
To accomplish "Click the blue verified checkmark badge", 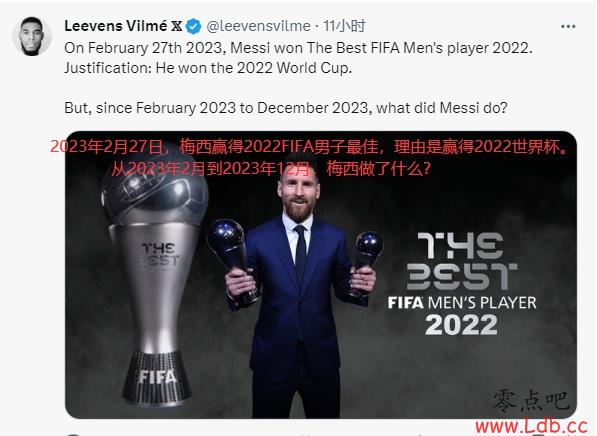I will tap(193, 26).
